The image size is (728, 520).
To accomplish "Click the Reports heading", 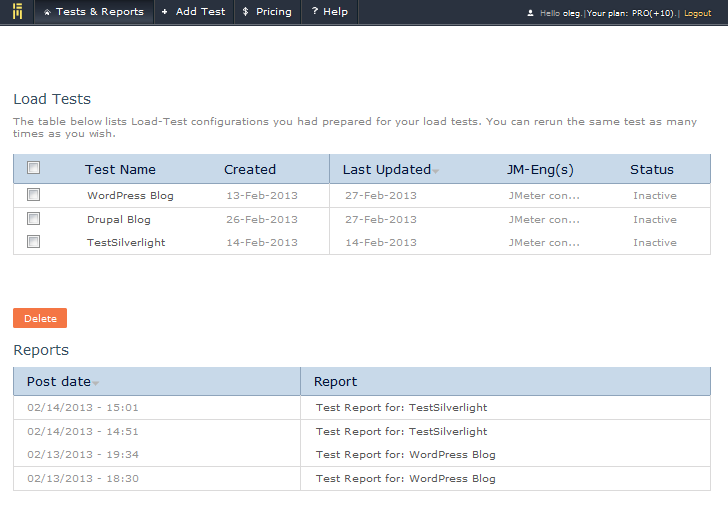I will pyautogui.click(x=41, y=350).
